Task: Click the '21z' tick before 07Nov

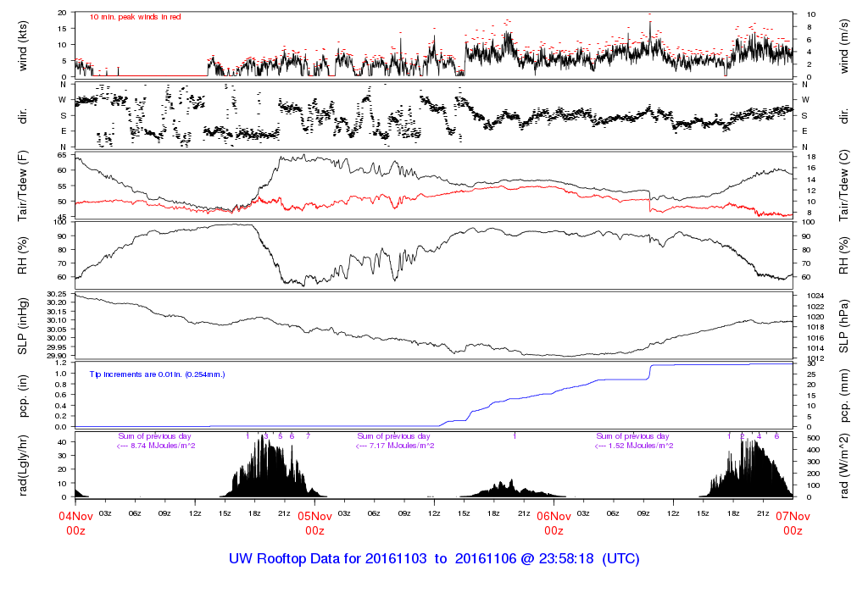Action: coord(763,513)
